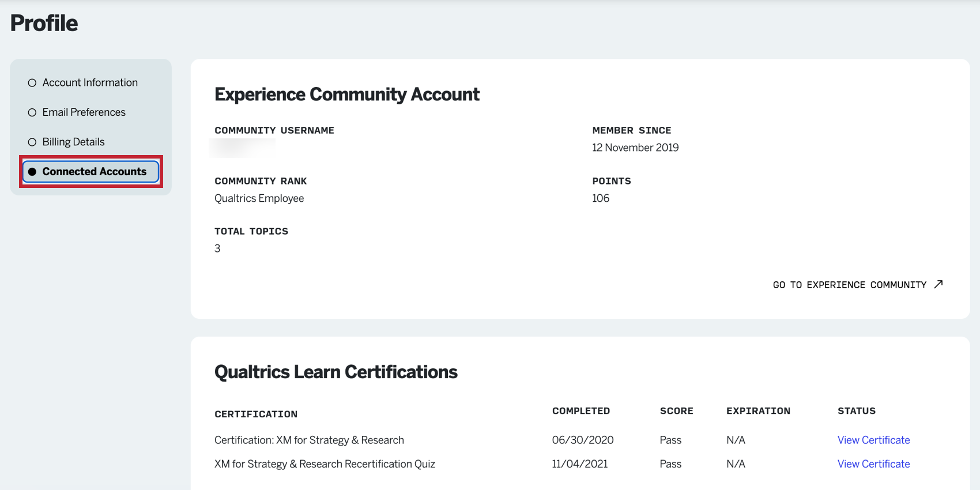Click the EXPIRATION column header

point(759,411)
